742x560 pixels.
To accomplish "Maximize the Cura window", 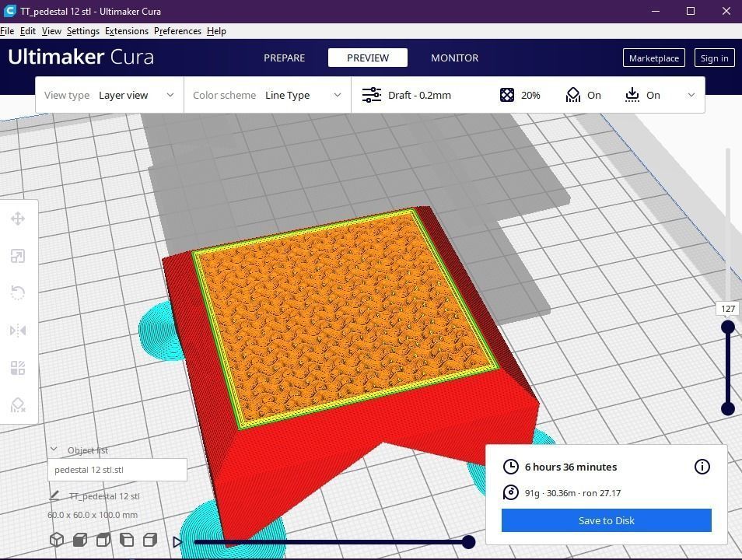I will click(691, 11).
